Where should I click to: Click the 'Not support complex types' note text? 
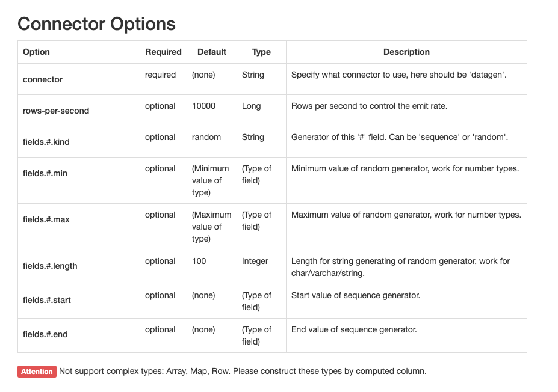pyautogui.click(x=243, y=371)
